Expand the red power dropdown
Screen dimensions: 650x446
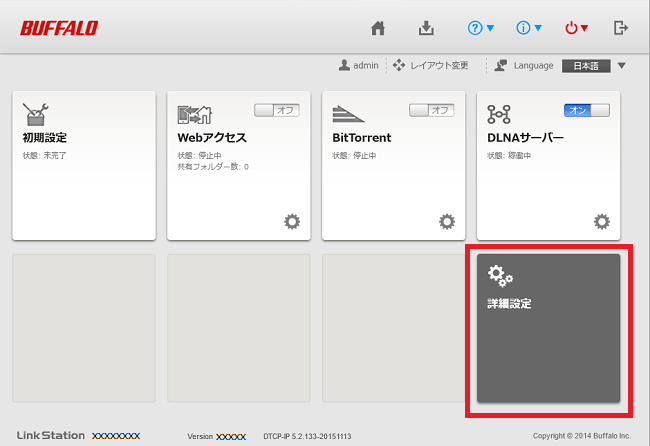(577, 28)
